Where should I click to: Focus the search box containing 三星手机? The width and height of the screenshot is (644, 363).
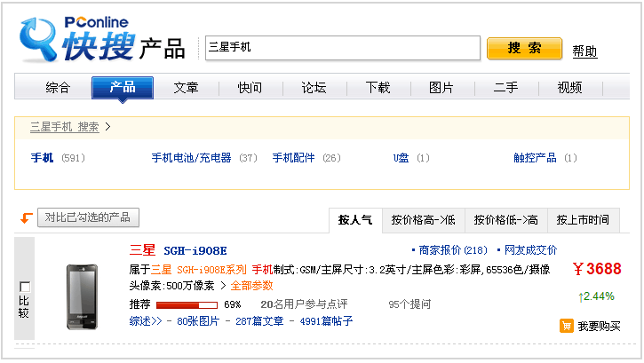point(343,48)
